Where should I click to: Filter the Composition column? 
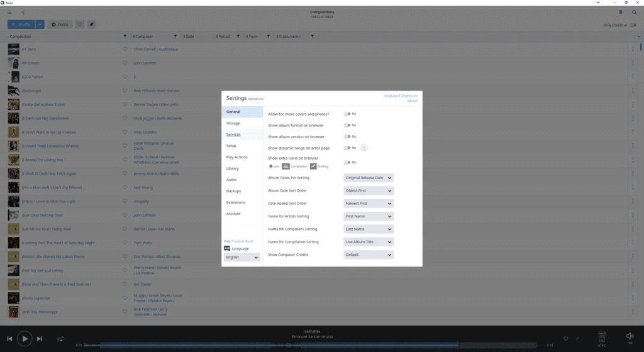(x=125, y=36)
